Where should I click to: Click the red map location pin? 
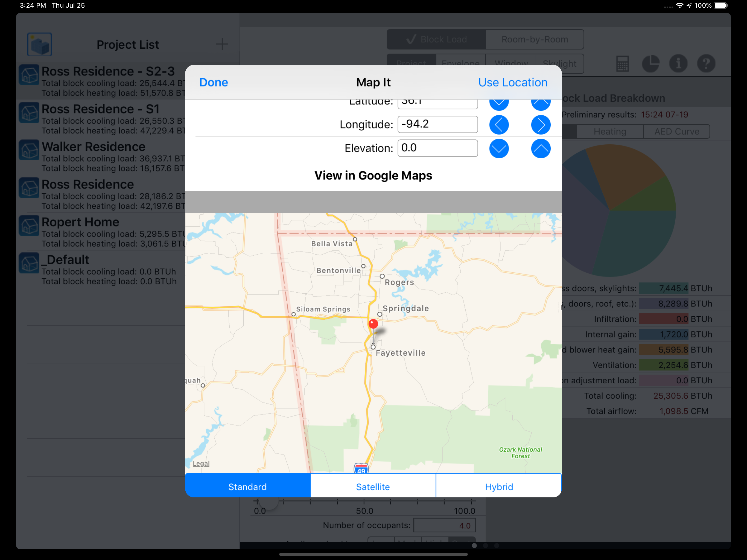[373, 324]
